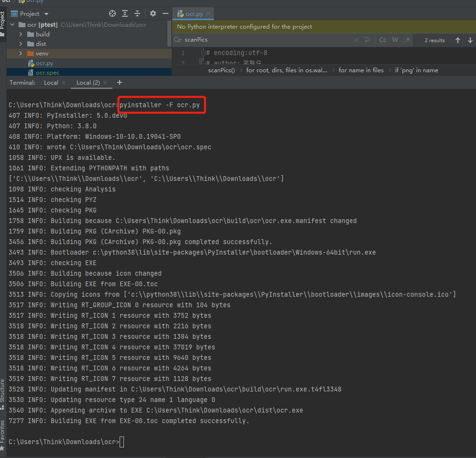Expand all nodes in Project tree
Viewport: 476px width, 458px height.
point(125,13)
